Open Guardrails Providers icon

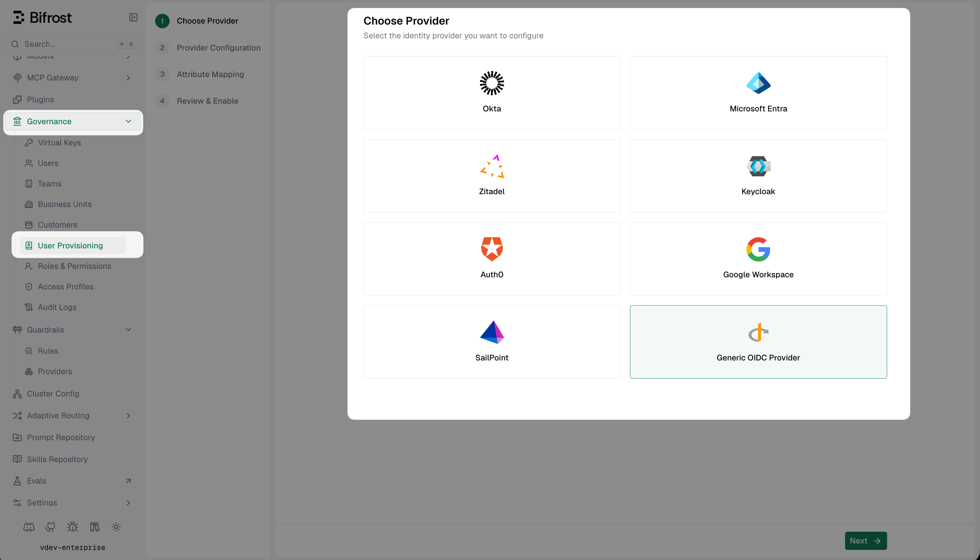29,372
